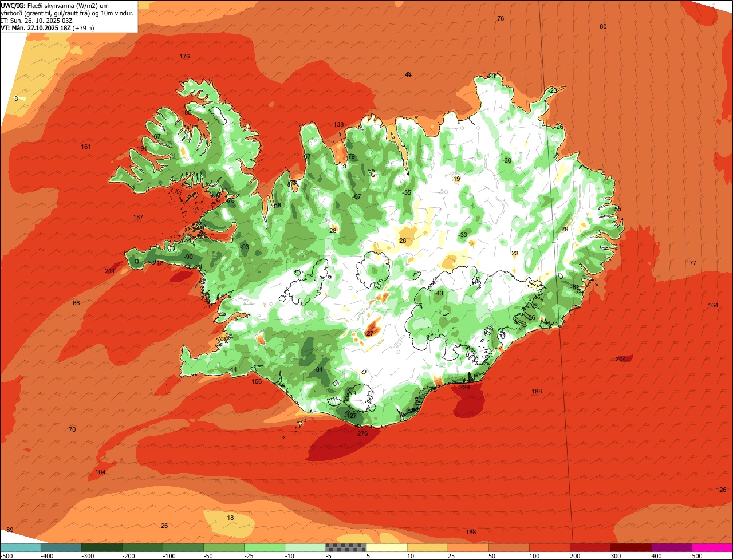The width and height of the screenshot is (733, 560).
Task: Click the map value -33
Action: [x=463, y=235]
